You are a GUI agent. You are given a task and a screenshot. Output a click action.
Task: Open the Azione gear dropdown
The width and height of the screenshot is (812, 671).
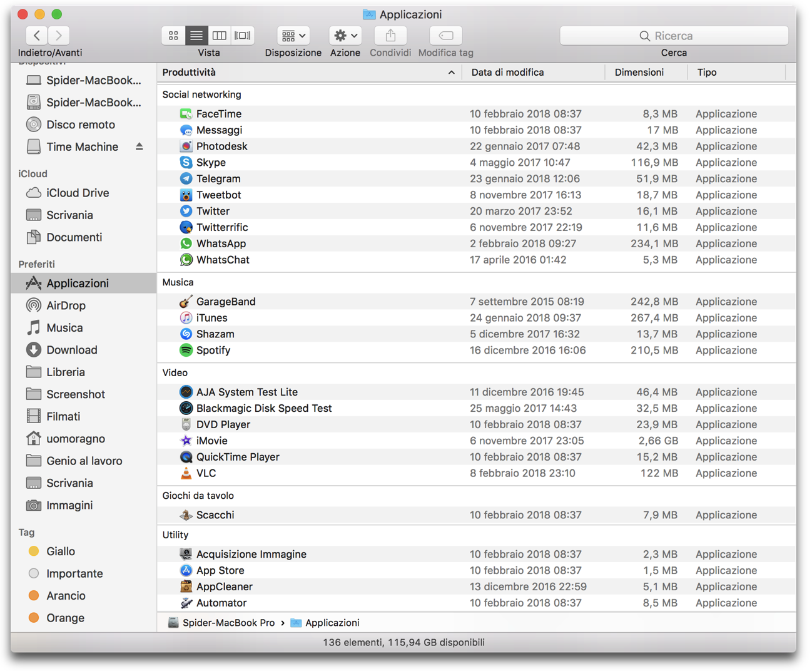pos(345,36)
